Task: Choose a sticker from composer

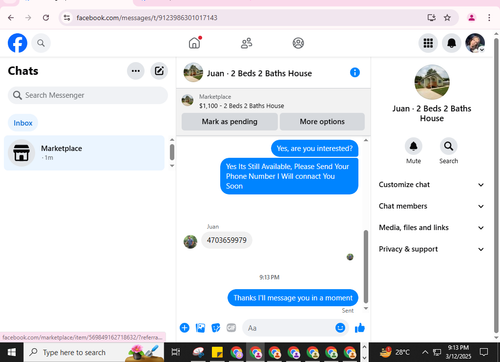Action: click(x=216, y=328)
